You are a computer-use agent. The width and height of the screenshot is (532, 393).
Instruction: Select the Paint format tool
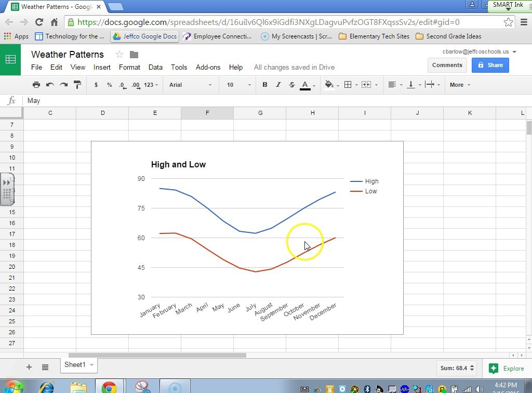(x=77, y=84)
